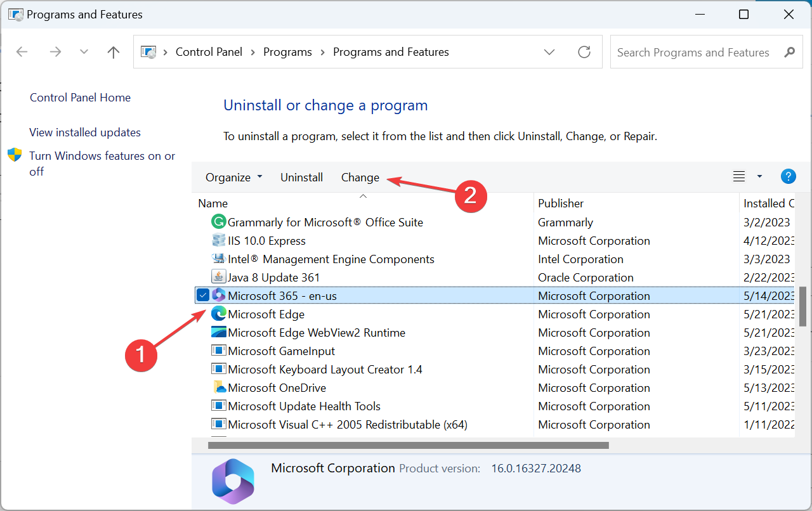Click Control Panel in the address breadcrumb

(209, 52)
